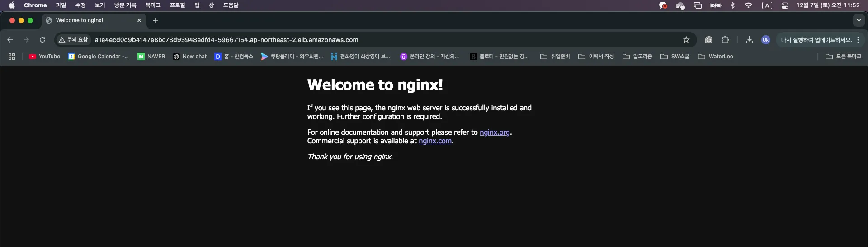This screenshot has height=247, width=868.
Task: Open the NAVER bookmark
Action: tap(151, 57)
